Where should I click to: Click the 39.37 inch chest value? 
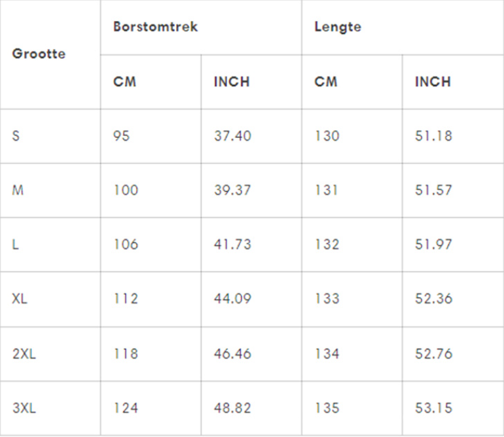tap(232, 190)
